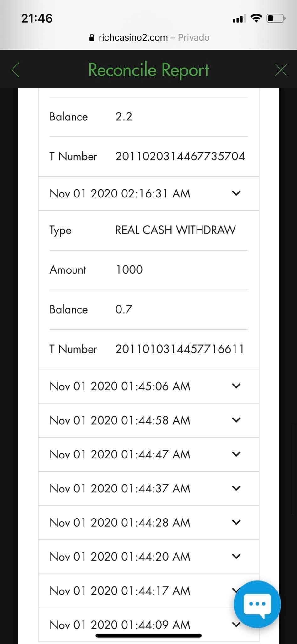
Task: Tap the battery indicator icon
Action: pyautogui.click(x=276, y=19)
